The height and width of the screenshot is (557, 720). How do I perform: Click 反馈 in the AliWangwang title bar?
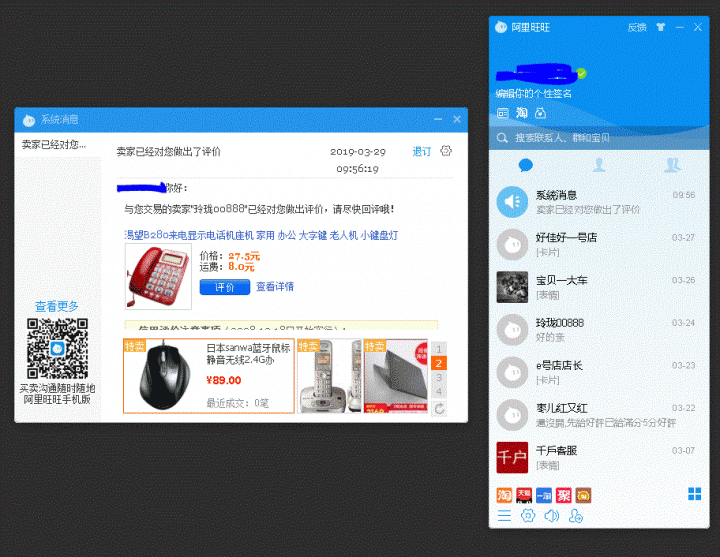(637, 28)
